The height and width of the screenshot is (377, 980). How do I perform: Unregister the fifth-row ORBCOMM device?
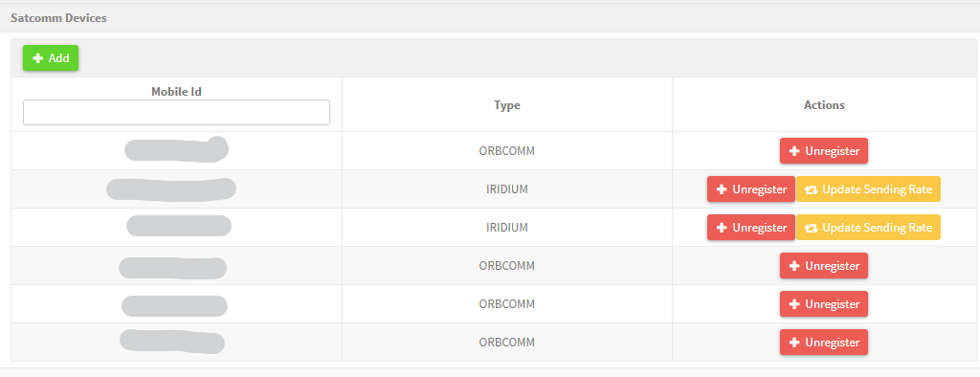click(824, 304)
